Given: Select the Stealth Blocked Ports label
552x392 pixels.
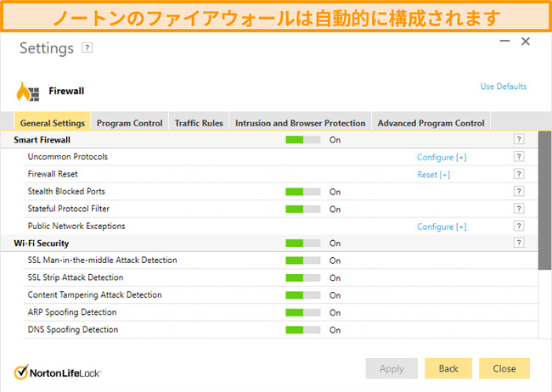Looking at the screenshot, I should click(66, 191).
